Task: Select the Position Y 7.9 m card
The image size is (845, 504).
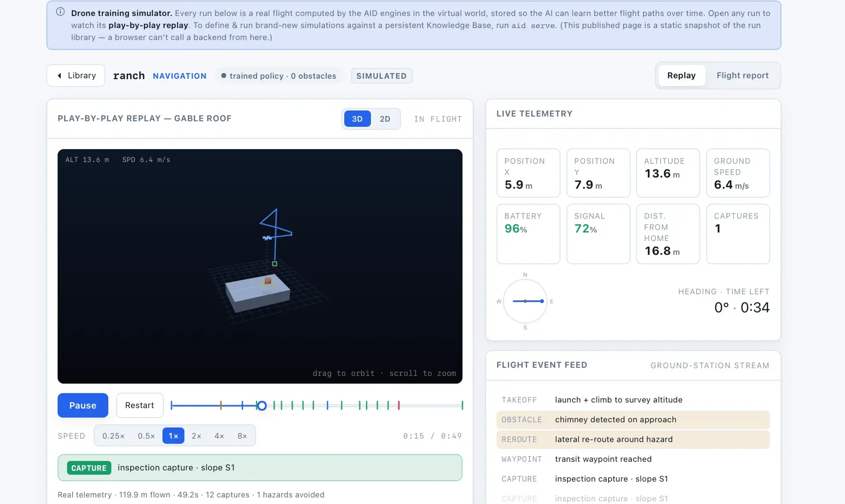Action: point(598,173)
